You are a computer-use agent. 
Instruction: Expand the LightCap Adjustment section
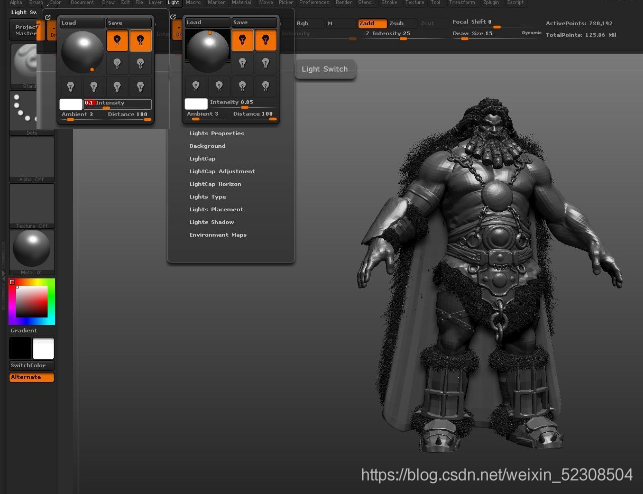[x=222, y=171]
